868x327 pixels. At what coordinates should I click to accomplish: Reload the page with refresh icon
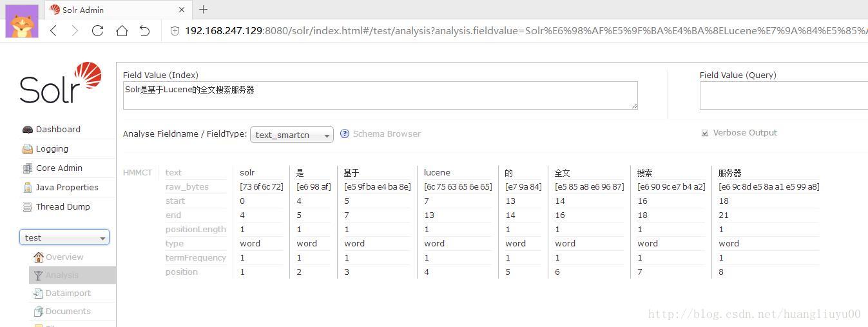click(98, 30)
